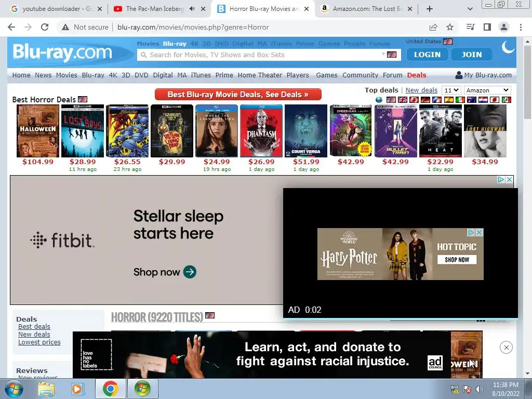Toggle dark mode with the moon icon
The height and width of the screenshot is (399, 532).
tap(508, 47)
